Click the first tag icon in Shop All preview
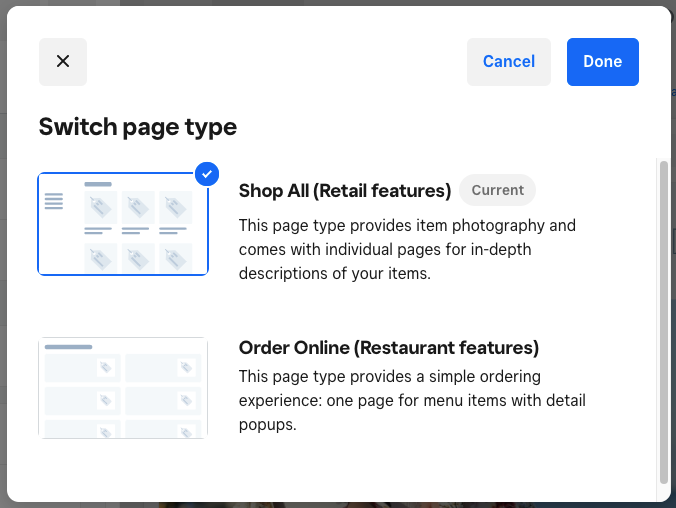Screen dimensions: 676x508 pos(98,207)
